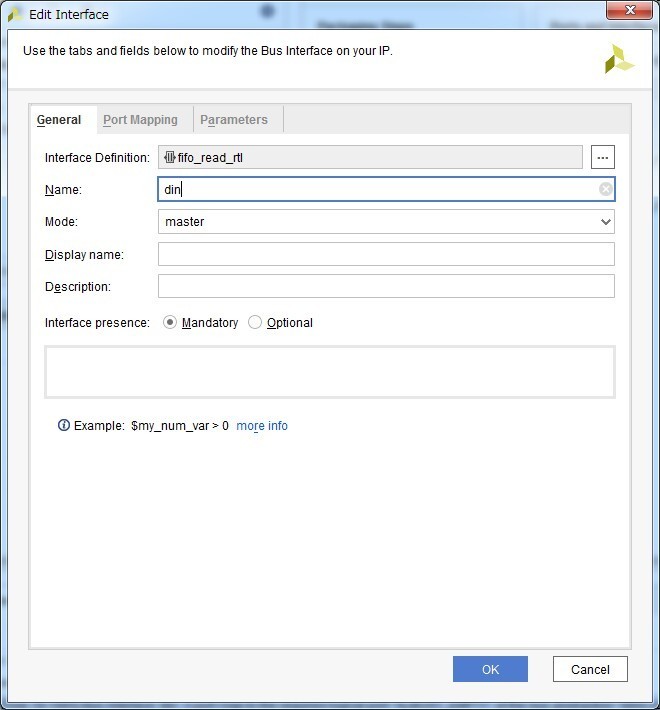This screenshot has width=660, height=710.
Task: Open the interface definition browse button
Action: [603, 157]
